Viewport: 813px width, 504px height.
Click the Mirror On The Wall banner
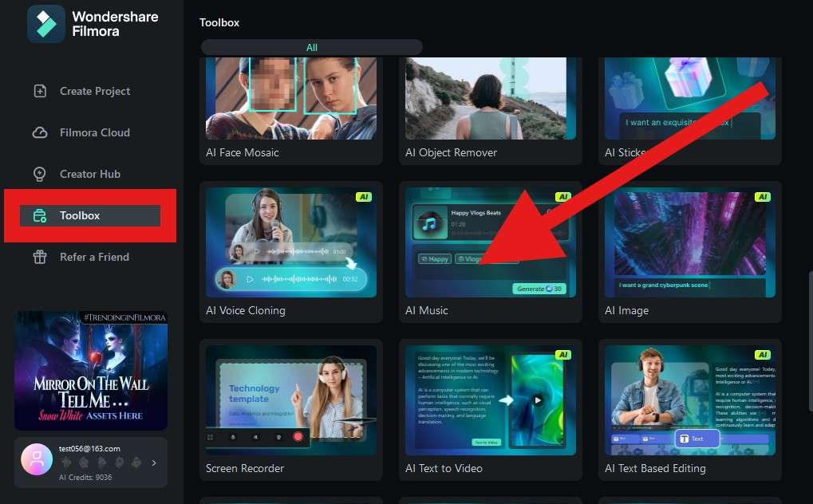pos(91,370)
